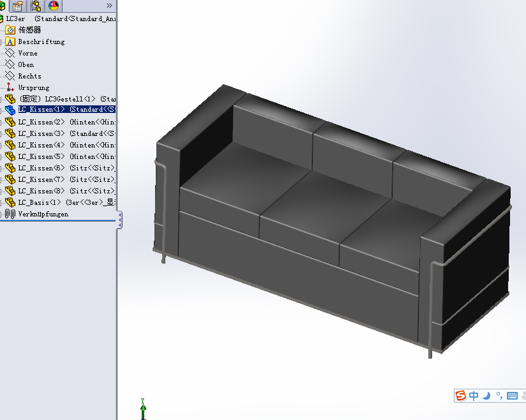Select the Vorne plane icon
Screen dimensions: 526x420
[x=10, y=53]
